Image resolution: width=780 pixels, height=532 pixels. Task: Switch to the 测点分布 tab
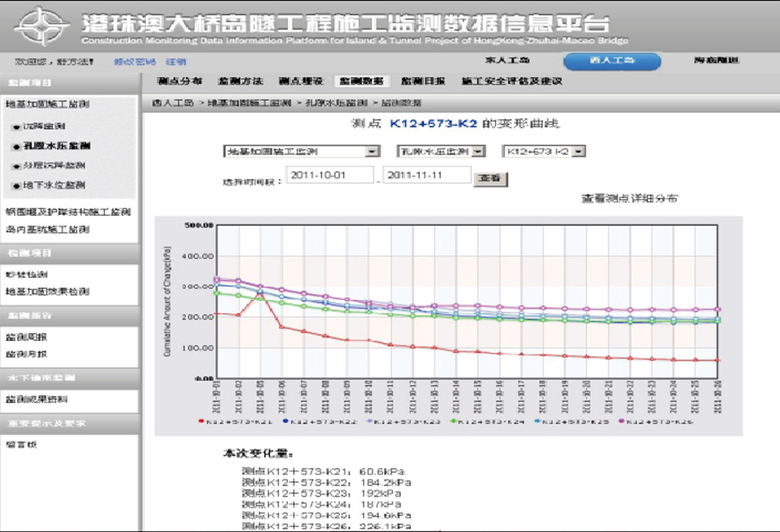coord(179,81)
